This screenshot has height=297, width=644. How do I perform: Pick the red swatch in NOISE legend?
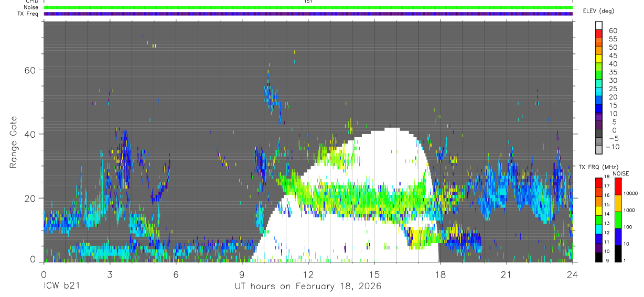tap(618, 186)
